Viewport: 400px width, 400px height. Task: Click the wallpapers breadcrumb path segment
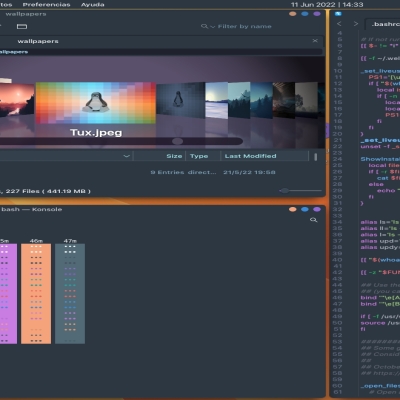tap(14, 52)
